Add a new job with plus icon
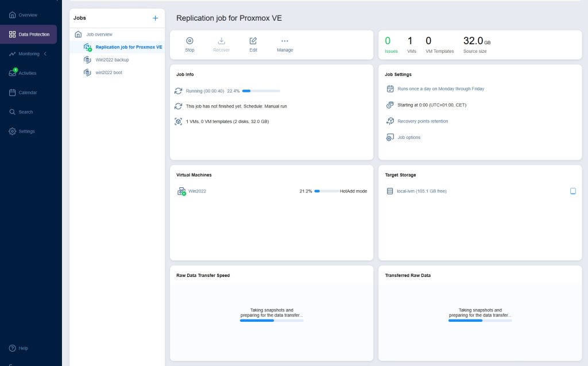 (155, 18)
